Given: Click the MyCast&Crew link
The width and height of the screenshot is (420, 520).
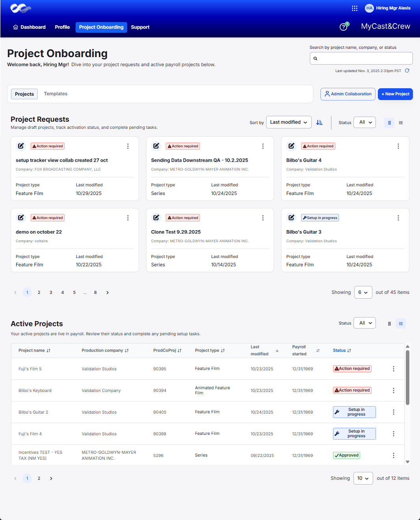Looking at the screenshot, I should 385,26.
